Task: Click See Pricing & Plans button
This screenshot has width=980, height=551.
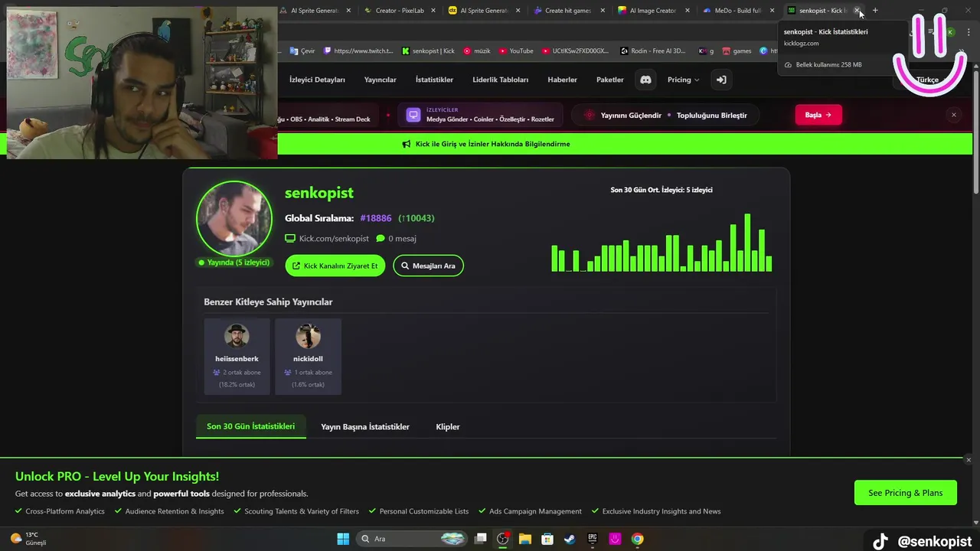Action: (x=905, y=493)
